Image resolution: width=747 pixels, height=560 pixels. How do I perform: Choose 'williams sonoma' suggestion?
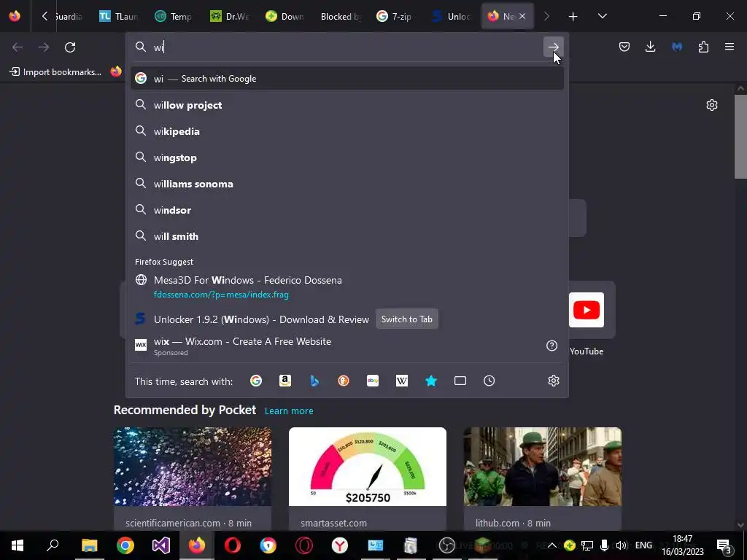click(347, 183)
